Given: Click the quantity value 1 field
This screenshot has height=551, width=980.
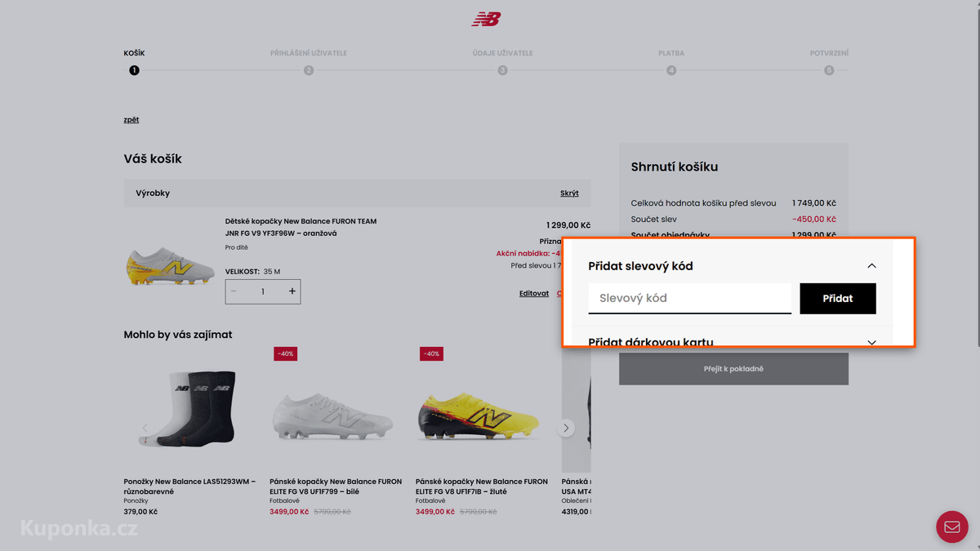Looking at the screenshot, I should [x=263, y=291].
